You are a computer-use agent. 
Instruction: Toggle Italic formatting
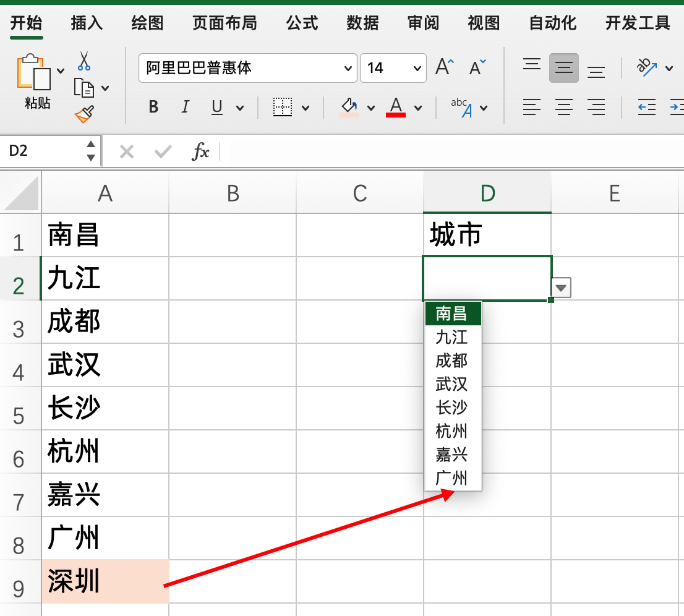click(185, 106)
